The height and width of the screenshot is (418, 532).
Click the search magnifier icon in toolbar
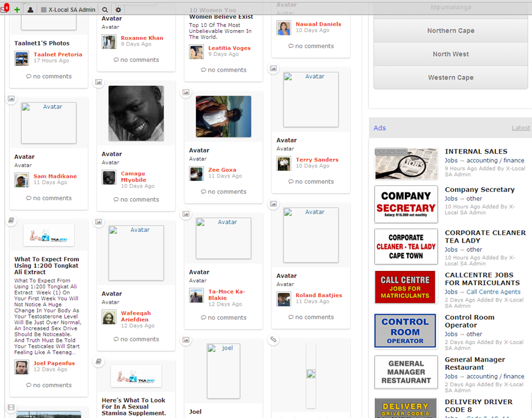coord(105,10)
